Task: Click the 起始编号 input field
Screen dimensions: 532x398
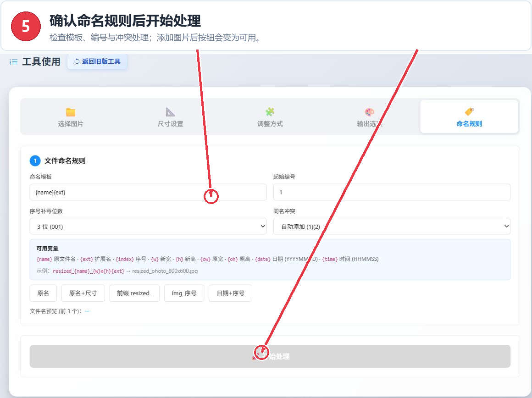Action: [392, 193]
